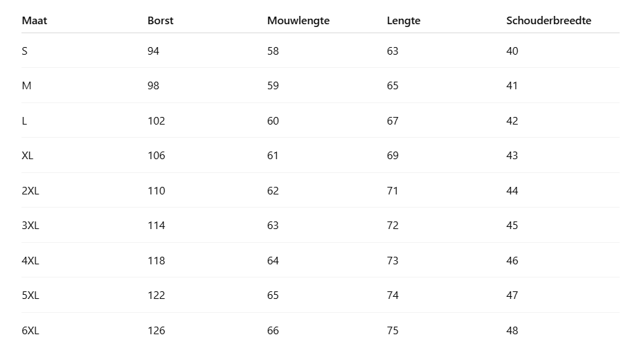Click the Maat column header

35,21
